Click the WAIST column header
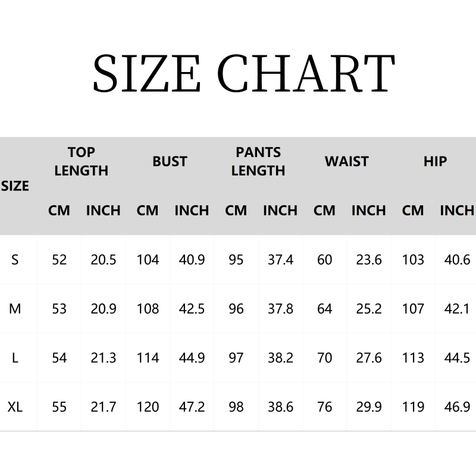The height and width of the screenshot is (476, 476). pos(346,161)
